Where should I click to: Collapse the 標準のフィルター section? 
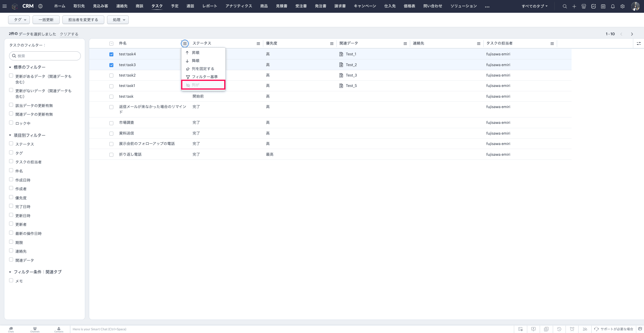[10, 67]
